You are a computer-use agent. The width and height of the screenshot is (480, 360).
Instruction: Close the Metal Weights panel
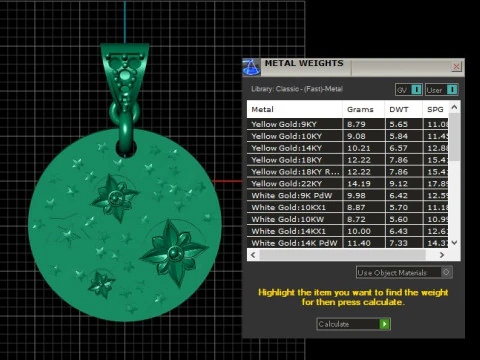(x=456, y=66)
